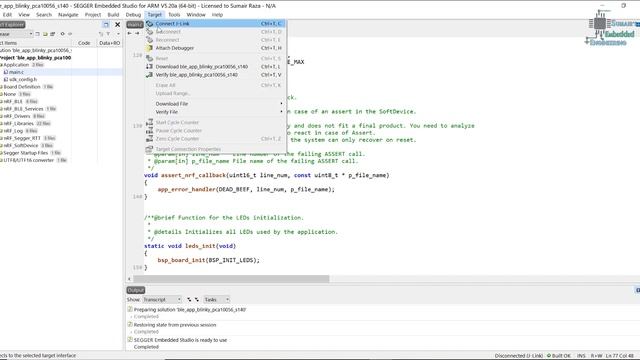Expand the nRF_Drivers folder

tap(1, 116)
